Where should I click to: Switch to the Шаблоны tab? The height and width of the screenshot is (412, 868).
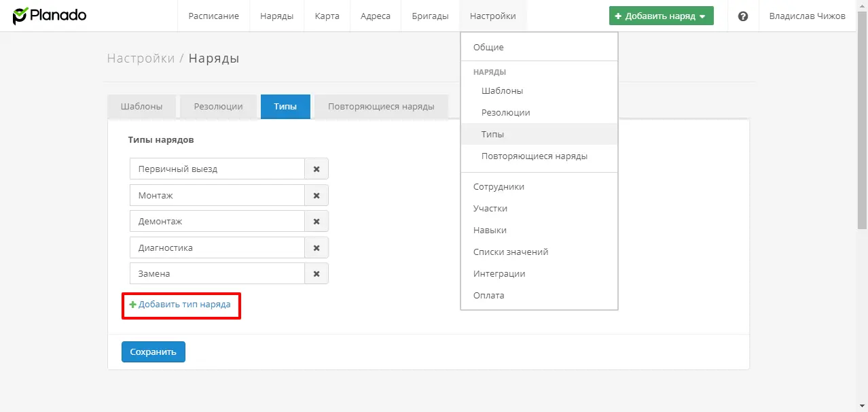141,107
